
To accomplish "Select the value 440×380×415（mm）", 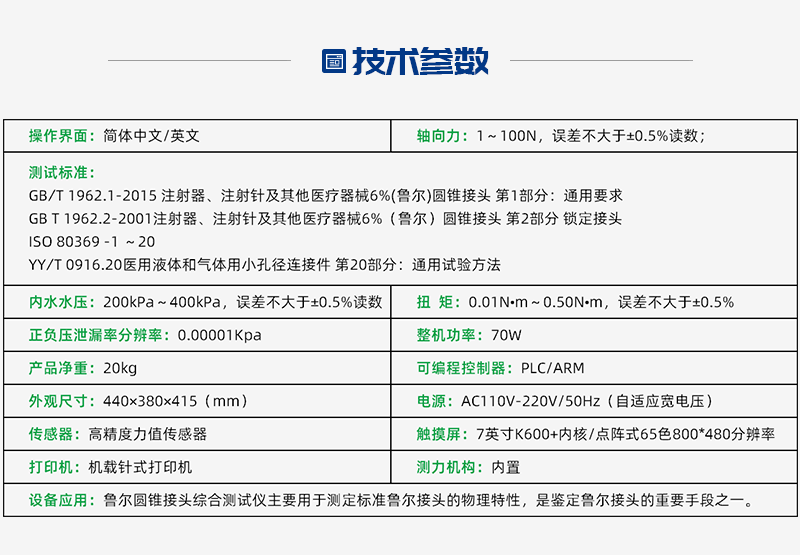I will point(176,401).
